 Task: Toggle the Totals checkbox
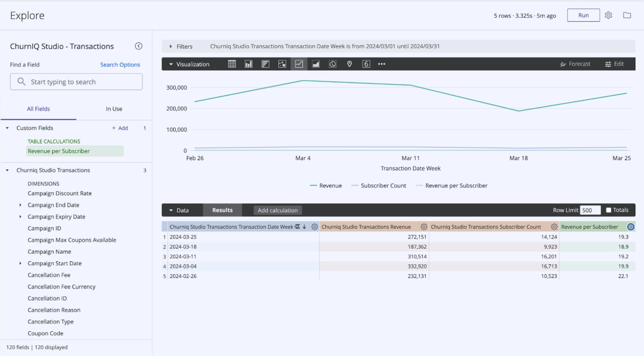609,210
